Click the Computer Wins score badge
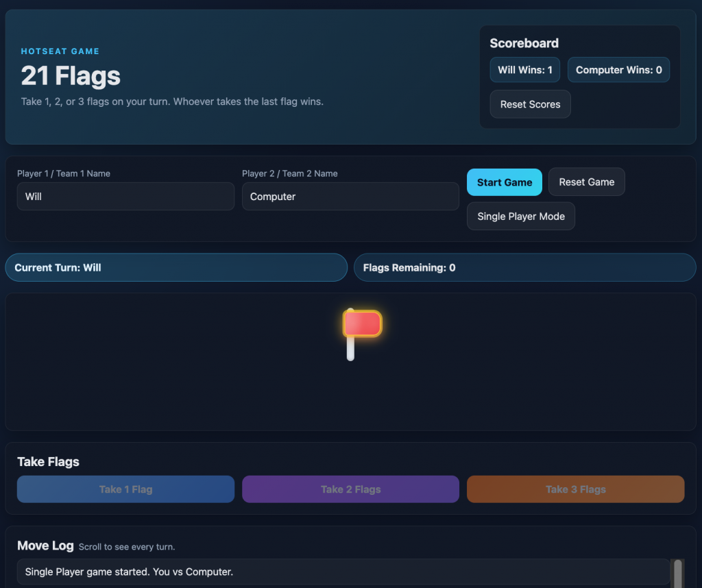702x588 pixels. [618, 70]
